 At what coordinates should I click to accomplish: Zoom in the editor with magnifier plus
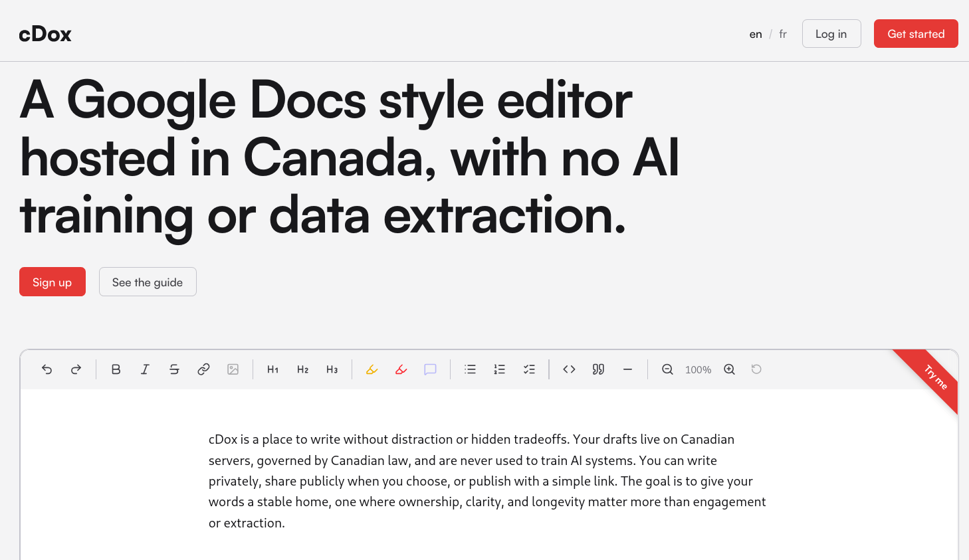[729, 369]
